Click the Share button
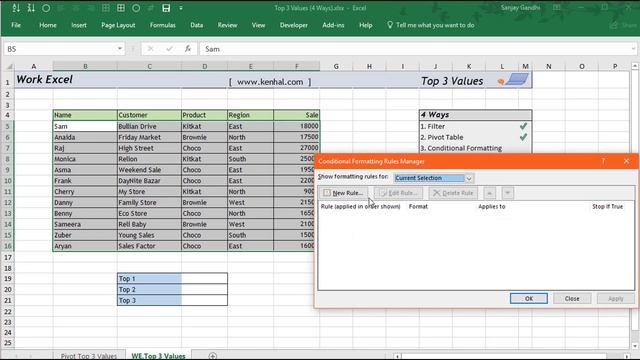This screenshot has width=640, height=360. pos(624,25)
